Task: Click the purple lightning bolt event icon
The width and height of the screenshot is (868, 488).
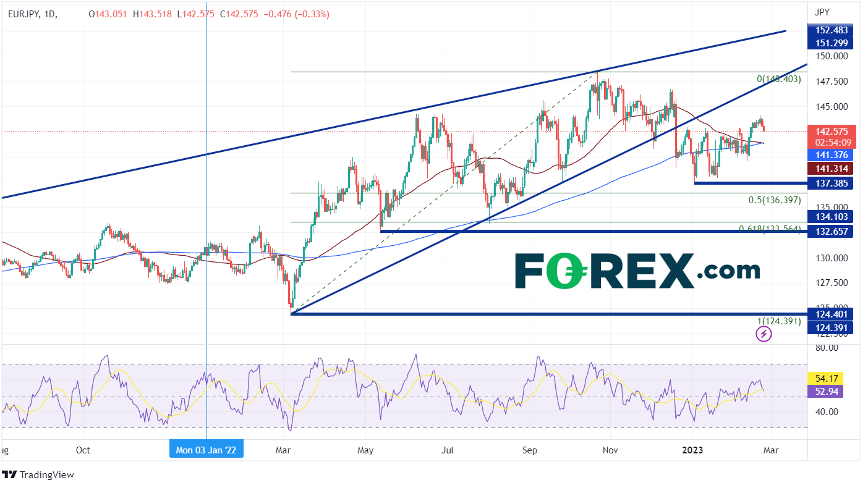Action: [x=764, y=334]
